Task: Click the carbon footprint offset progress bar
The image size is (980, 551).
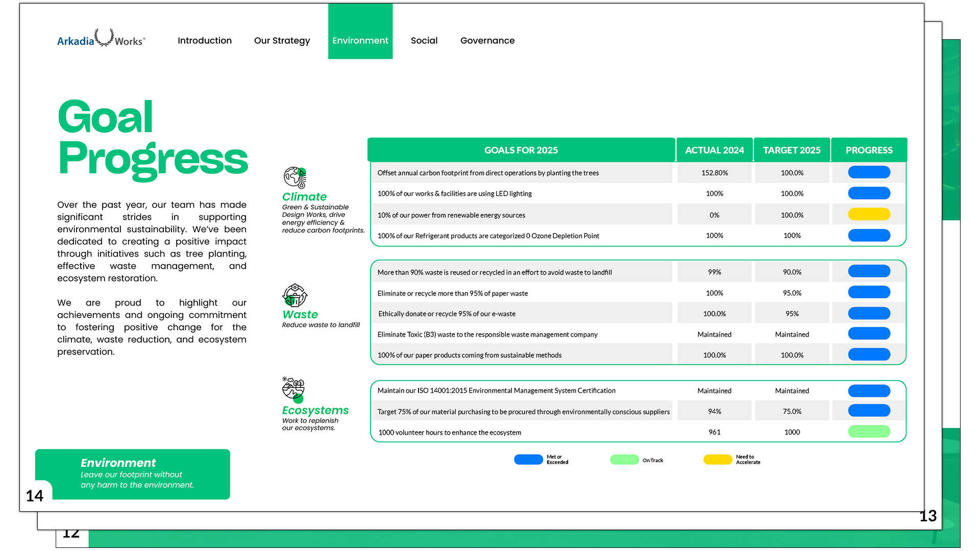Action: [x=869, y=172]
